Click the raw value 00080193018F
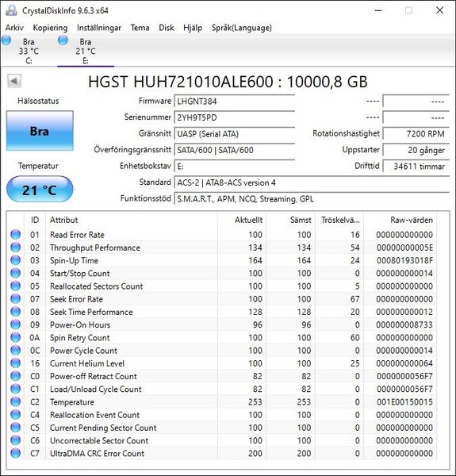456x476 pixels. pyautogui.click(x=404, y=260)
